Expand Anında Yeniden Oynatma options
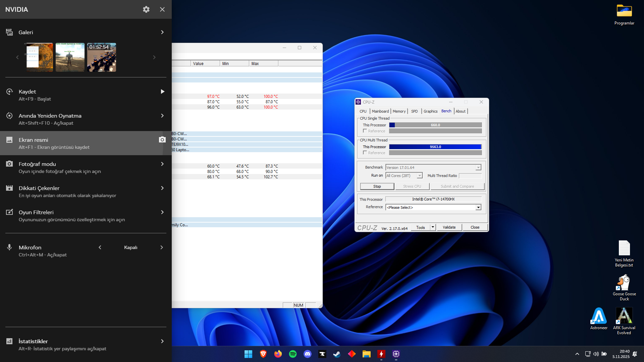The width and height of the screenshot is (644, 362). (x=162, y=116)
